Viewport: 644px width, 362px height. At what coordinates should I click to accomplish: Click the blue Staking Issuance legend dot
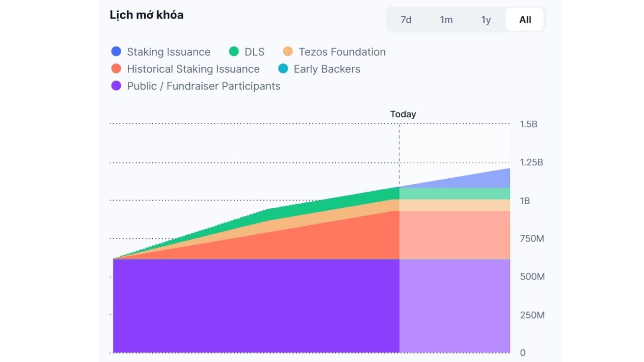[x=116, y=52]
